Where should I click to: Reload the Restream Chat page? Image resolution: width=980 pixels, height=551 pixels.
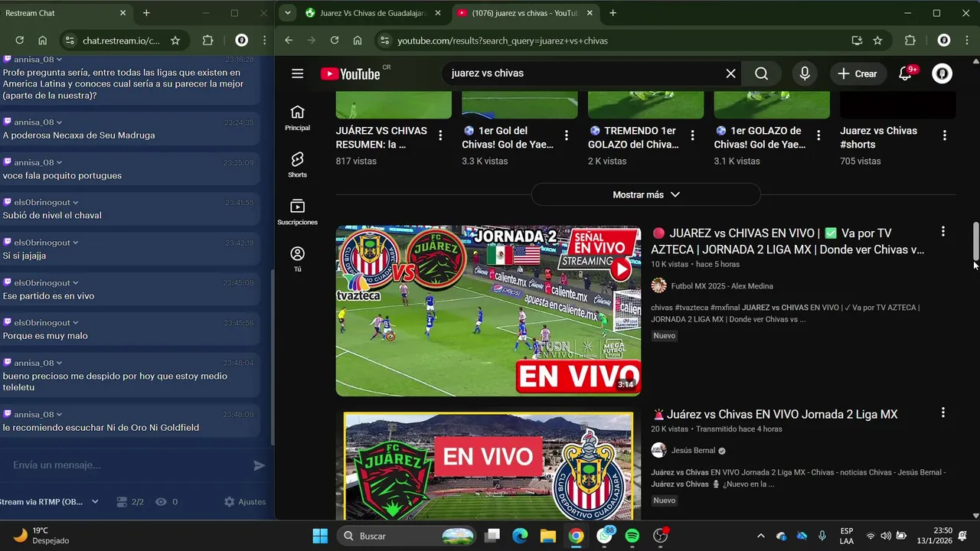coord(19,41)
